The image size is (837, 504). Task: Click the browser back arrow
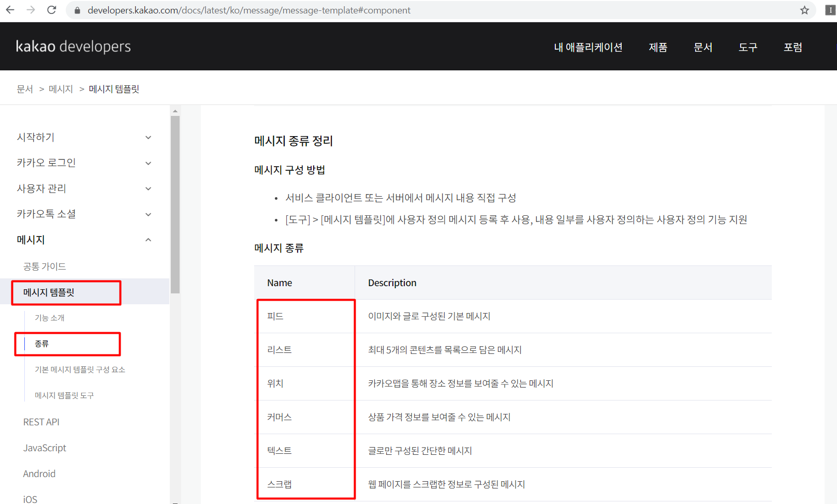coord(10,10)
